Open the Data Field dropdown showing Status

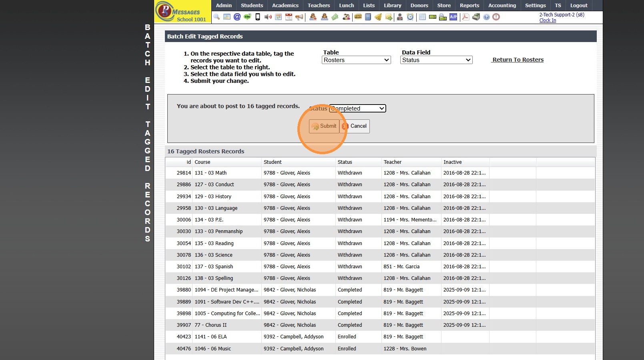point(436,60)
